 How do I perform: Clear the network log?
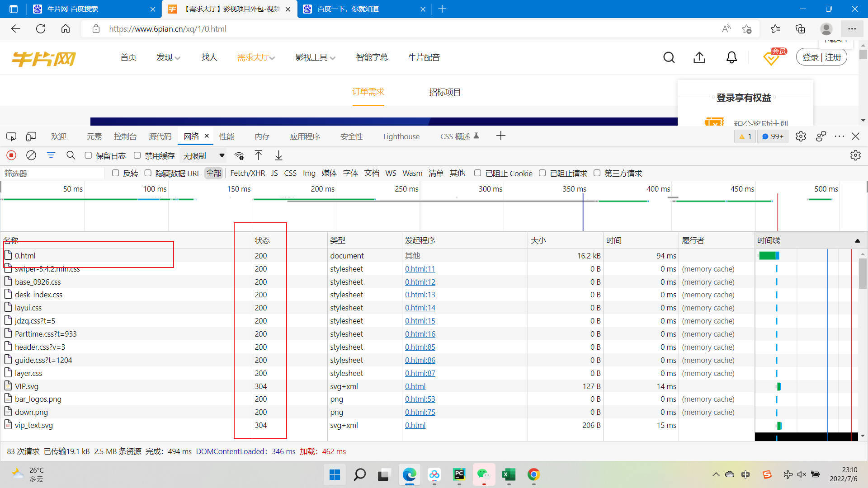point(31,155)
